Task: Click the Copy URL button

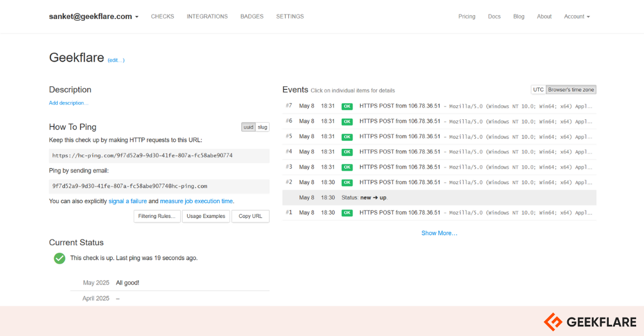Action: (x=250, y=216)
